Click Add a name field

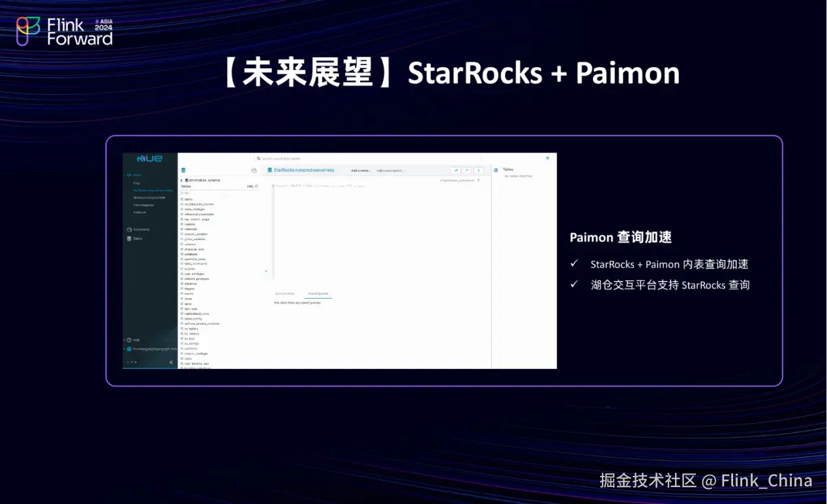click(361, 170)
